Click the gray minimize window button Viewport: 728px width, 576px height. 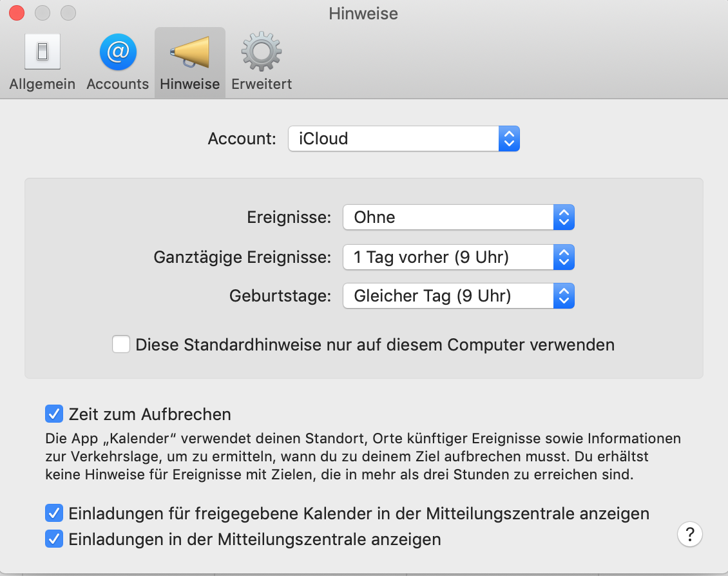click(43, 13)
